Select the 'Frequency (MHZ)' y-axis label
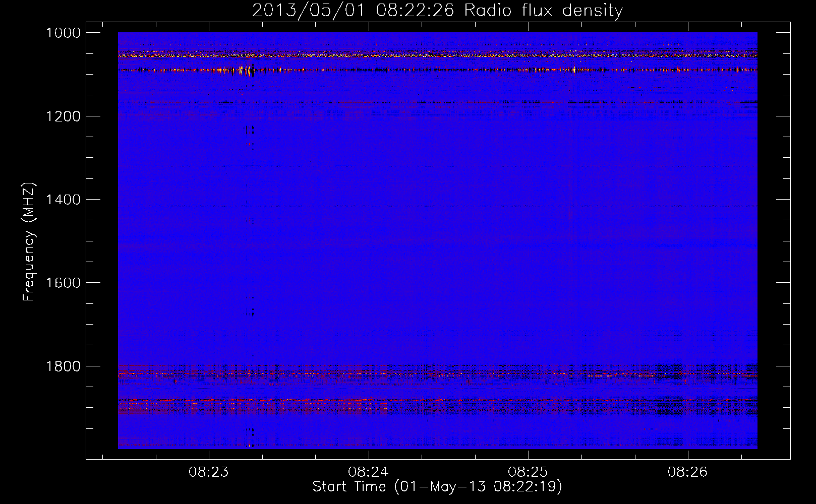The image size is (816, 504). pyautogui.click(x=29, y=242)
